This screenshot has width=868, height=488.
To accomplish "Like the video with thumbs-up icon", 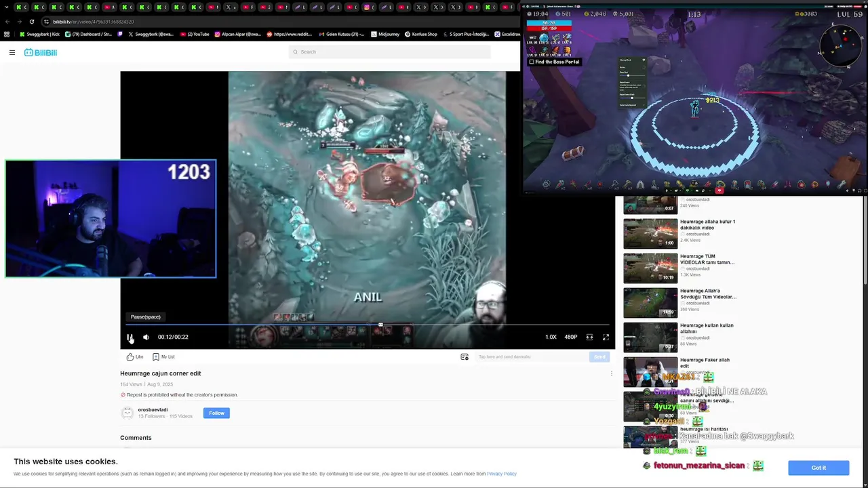I will [134, 357].
